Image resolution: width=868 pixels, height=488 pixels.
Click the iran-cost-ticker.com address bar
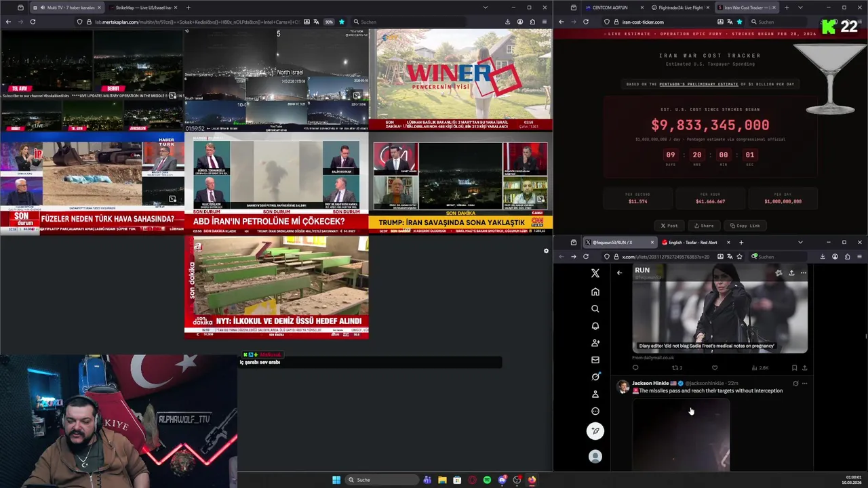coord(671,22)
